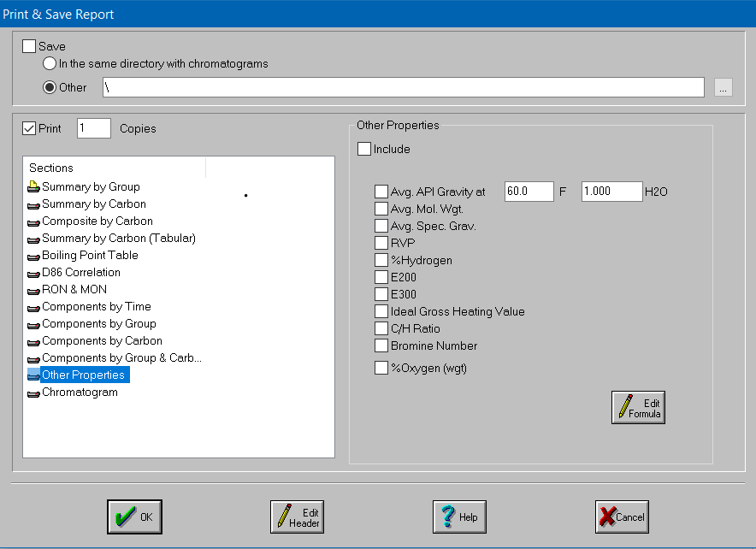The height and width of the screenshot is (549, 756).
Task: Click the pencil Edit Header button
Action: pos(297,517)
